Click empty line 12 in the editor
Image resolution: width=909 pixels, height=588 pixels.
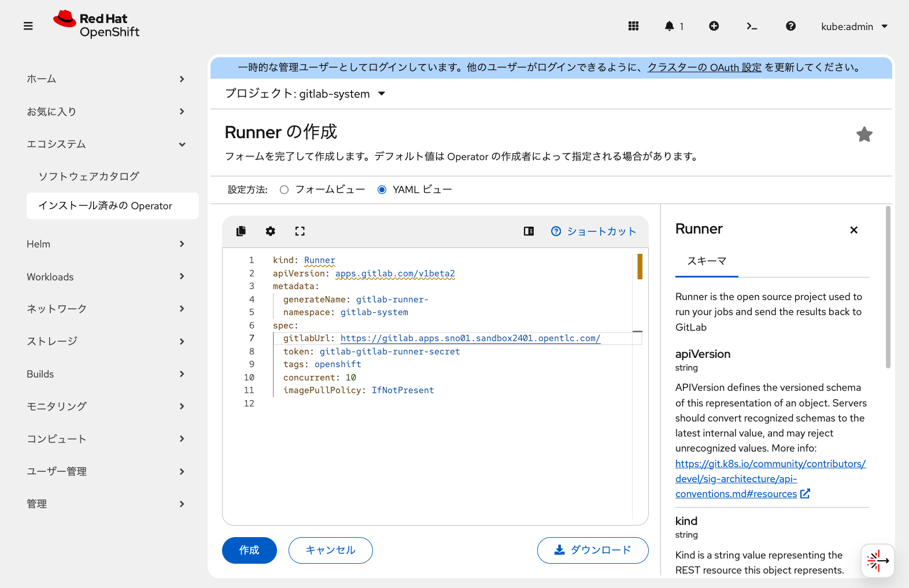tap(451, 404)
